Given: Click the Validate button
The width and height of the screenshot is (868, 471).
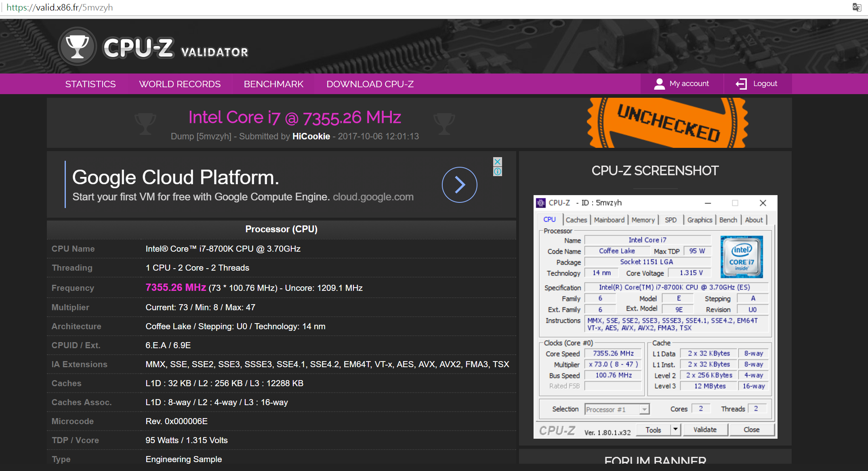Looking at the screenshot, I should point(705,430).
